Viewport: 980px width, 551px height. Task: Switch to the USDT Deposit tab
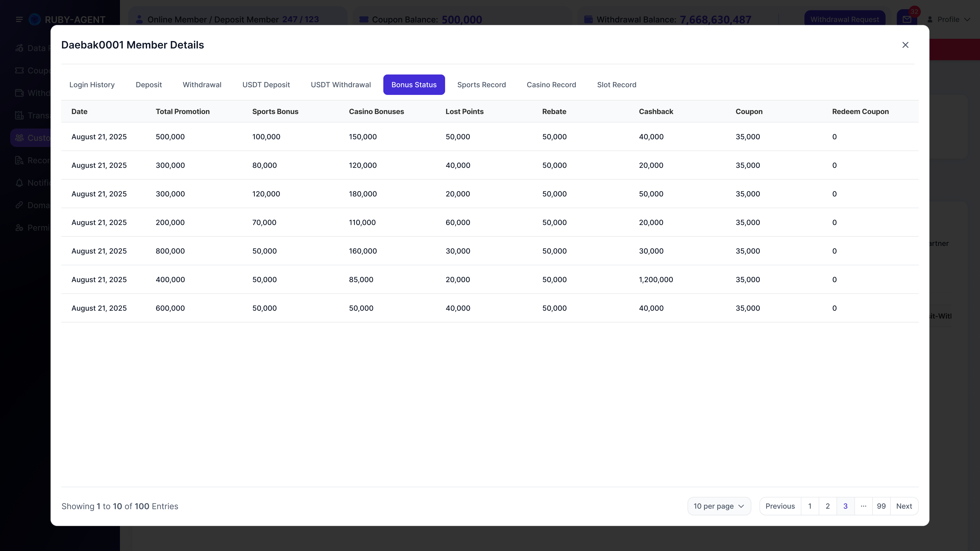click(x=266, y=84)
